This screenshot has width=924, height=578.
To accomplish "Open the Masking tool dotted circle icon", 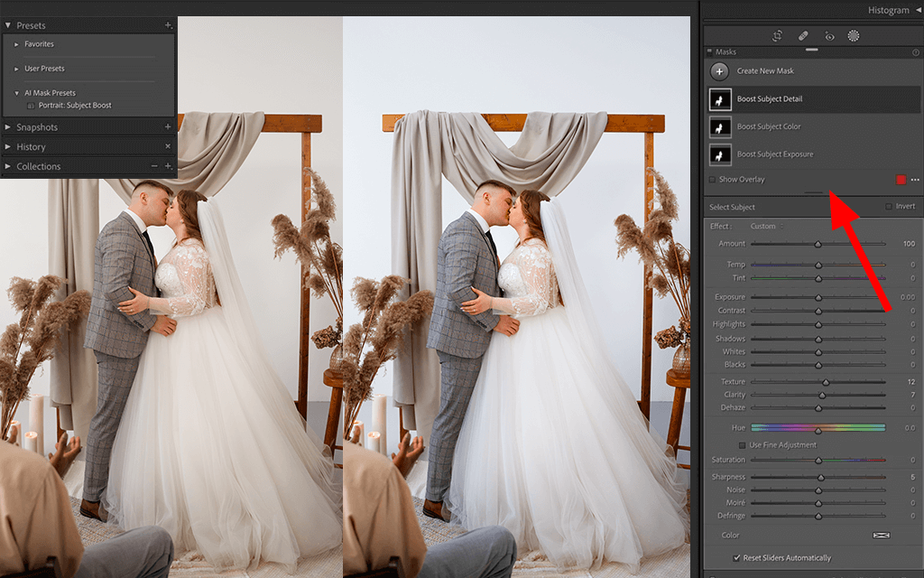I will [x=854, y=36].
